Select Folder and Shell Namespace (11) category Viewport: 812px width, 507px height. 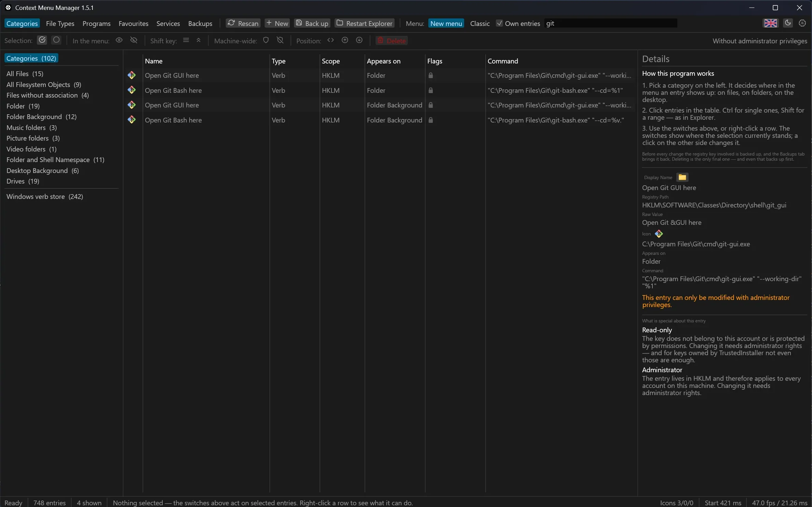coord(56,160)
